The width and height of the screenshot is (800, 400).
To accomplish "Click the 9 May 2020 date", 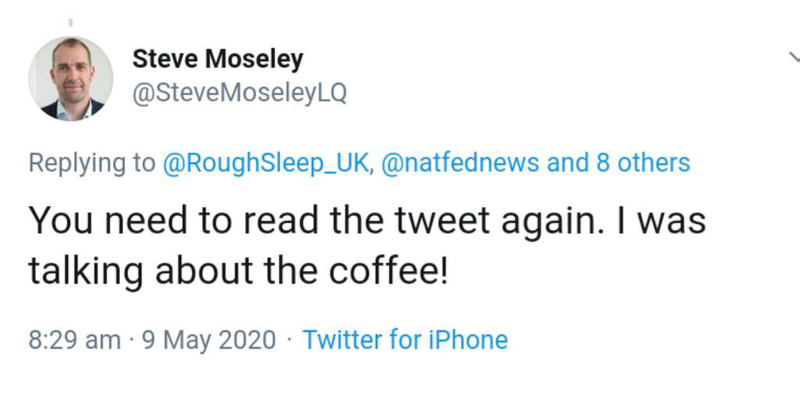I will coord(209,340).
